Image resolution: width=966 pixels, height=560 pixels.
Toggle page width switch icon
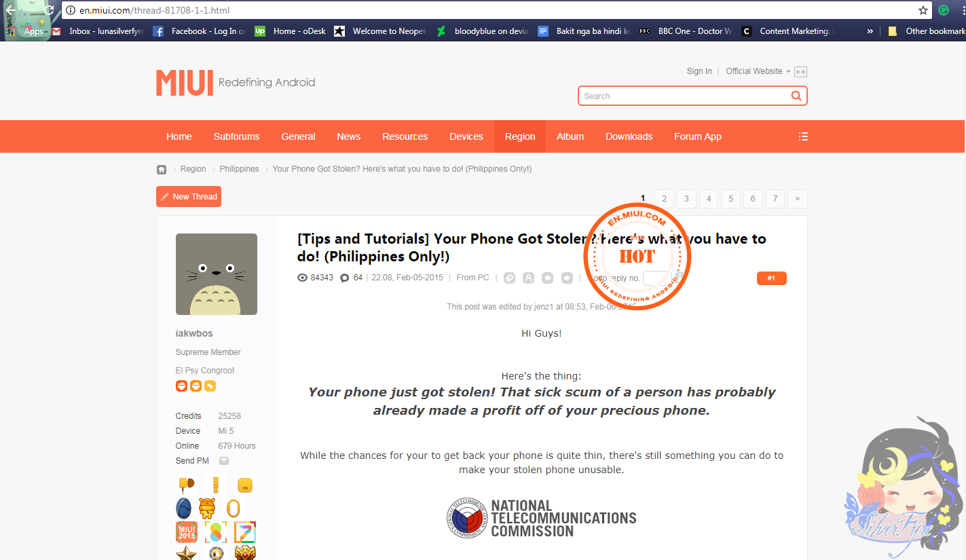800,72
